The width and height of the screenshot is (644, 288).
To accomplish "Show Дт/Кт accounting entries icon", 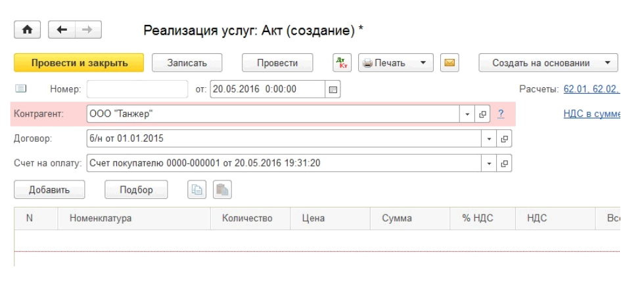I will pyautogui.click(x=340, y=63).
